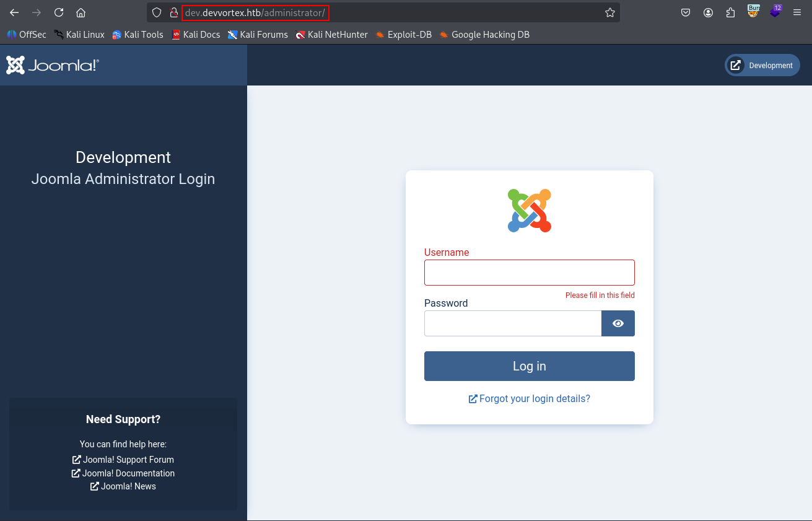Bookmark this page with the star icon
The image size is (812, 521).
pos(610,12)
